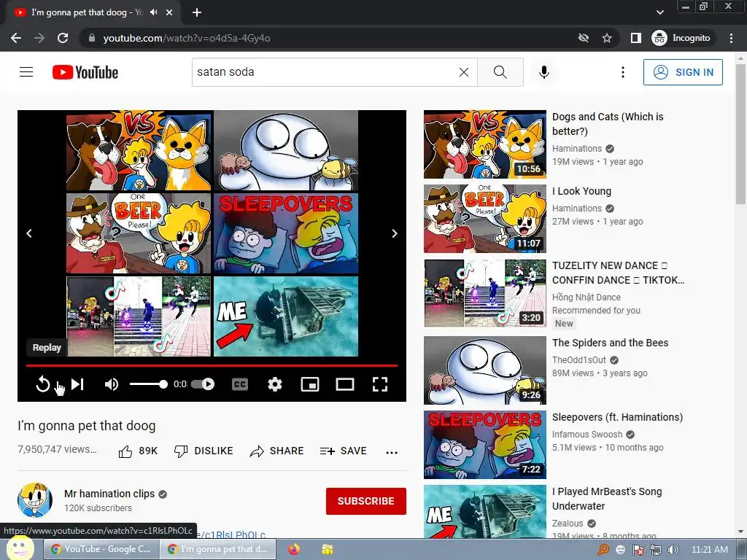The image size is (747, 560).
Task: Mute the video speaker icon
Action: [x=111, y=384]
